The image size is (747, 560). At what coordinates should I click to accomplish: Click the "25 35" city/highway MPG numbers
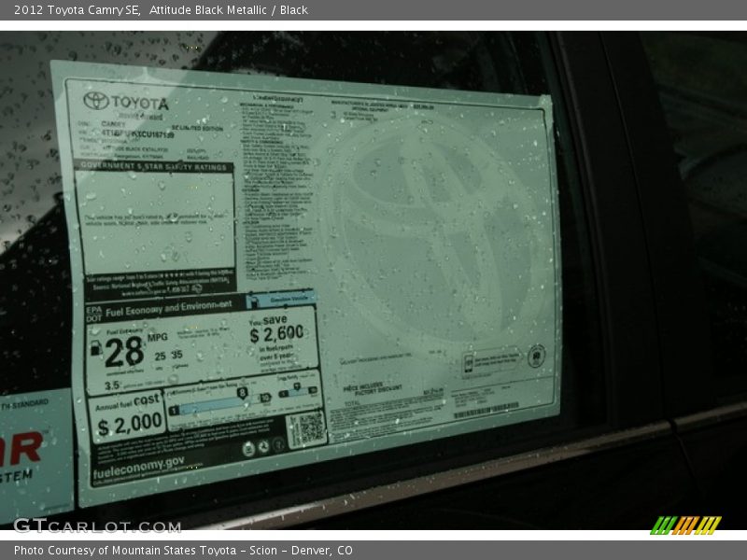tap(168, 356)
